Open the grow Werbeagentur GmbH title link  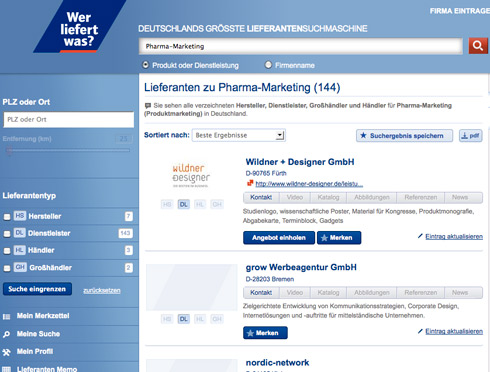coord(301,267)
